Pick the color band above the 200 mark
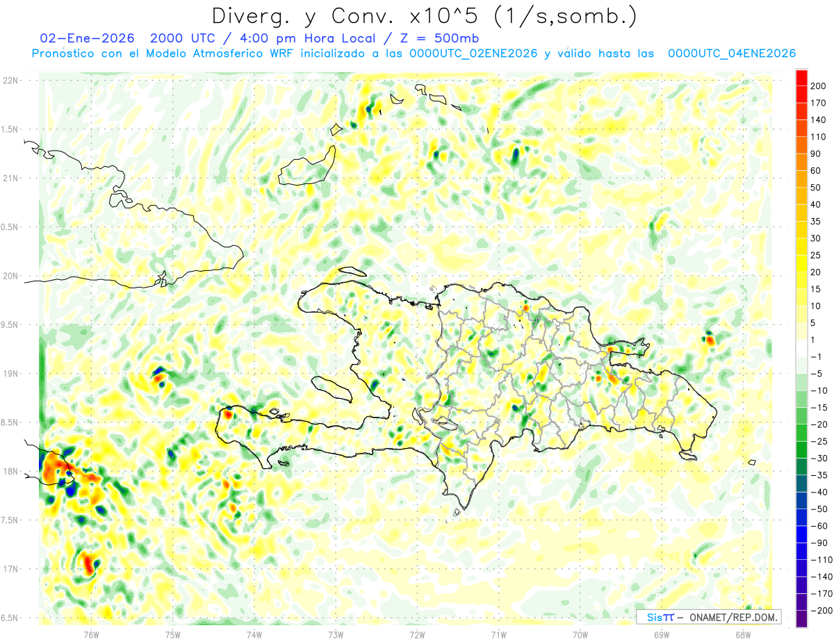This screenshot has height=644, width=834. (x=801, y=78)
